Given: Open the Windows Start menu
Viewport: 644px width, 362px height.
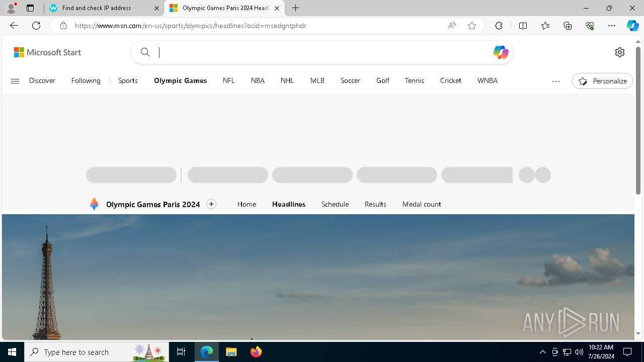Looking at the screenshot, I should click(x=12, y=352).
